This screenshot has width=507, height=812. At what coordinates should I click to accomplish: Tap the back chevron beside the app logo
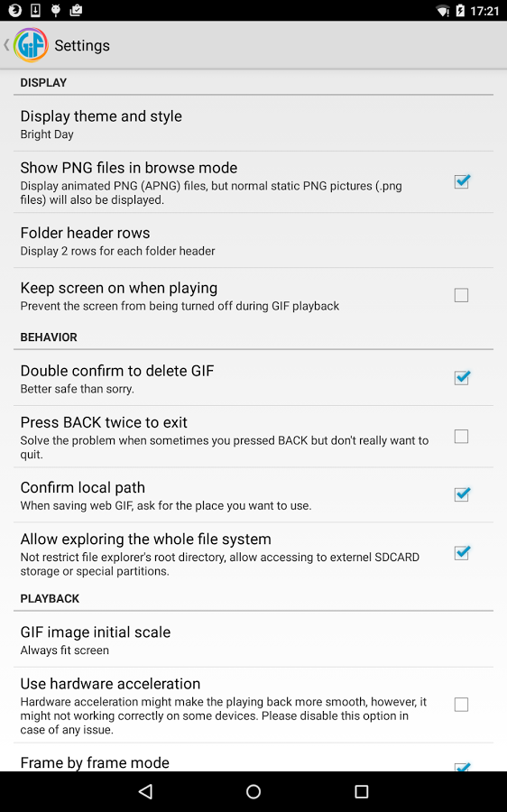(x=6, y=45)
